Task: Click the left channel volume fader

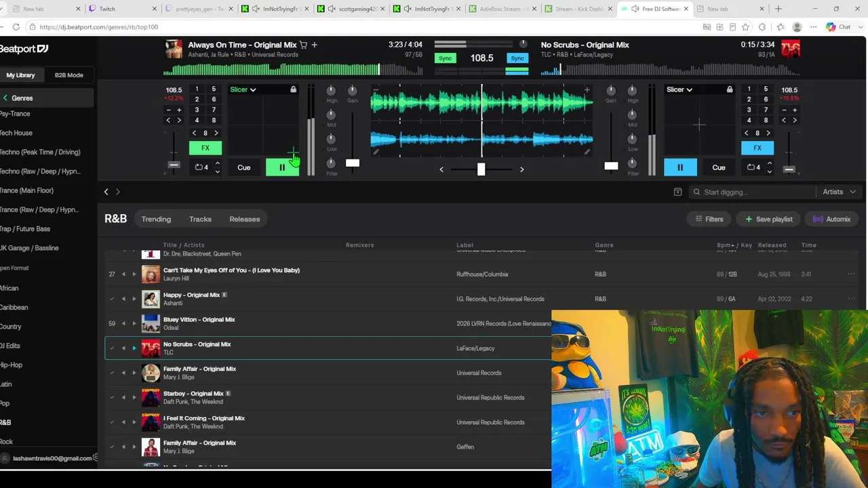Action: [353, 163]
